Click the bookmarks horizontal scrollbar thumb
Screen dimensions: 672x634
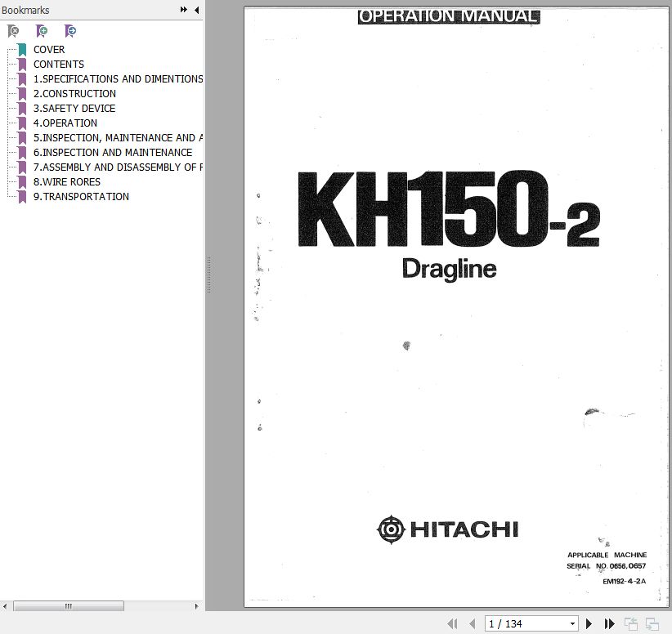[x=69, y=606]
